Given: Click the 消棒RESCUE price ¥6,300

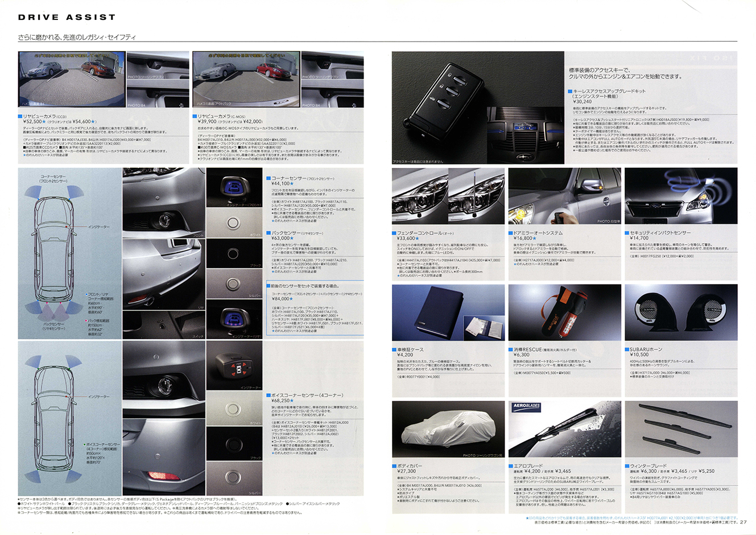Looking at the screenshot, I should [x=522, y=355].
